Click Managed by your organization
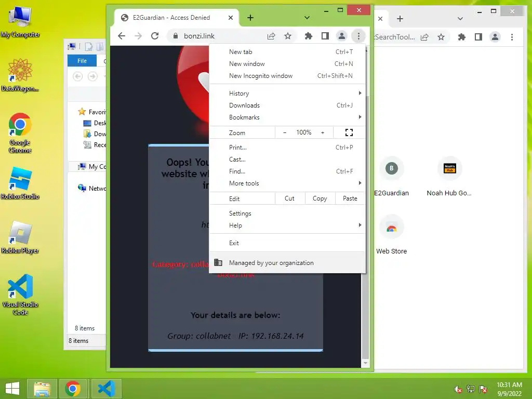Screen dimensions: 532x399 click(287, 262)
